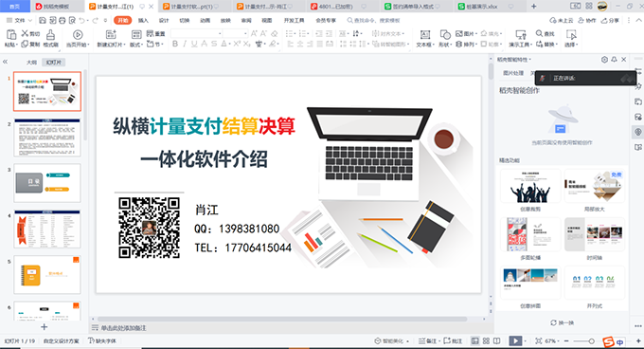Image resolution: width=644 pixels, height=349 pixels.
Task: Start slideshow with status bar play button
Action: 515,340
